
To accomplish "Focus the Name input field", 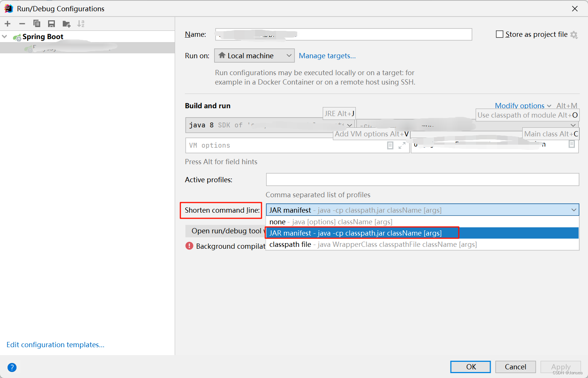I will [343, 34].
